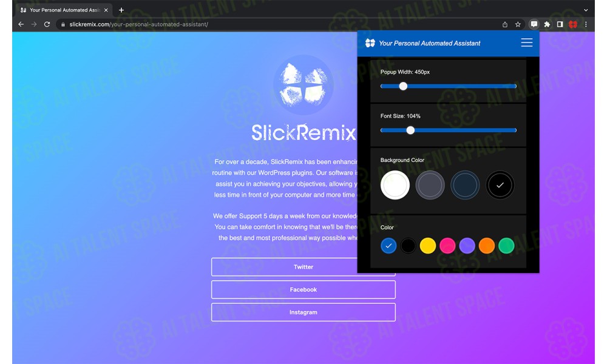Viewport: 607px width, 364px height.
Task: Click the share icon in the address bar
Action: (x=505, y=24)
